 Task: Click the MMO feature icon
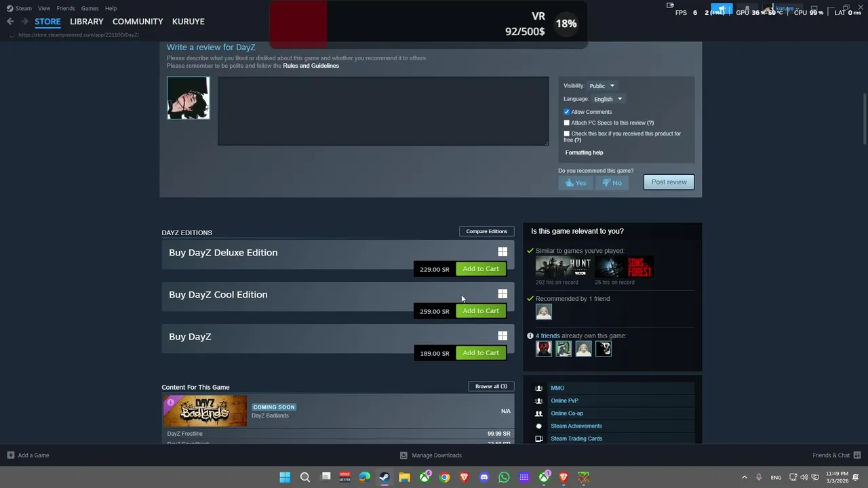tap(539, 388)
